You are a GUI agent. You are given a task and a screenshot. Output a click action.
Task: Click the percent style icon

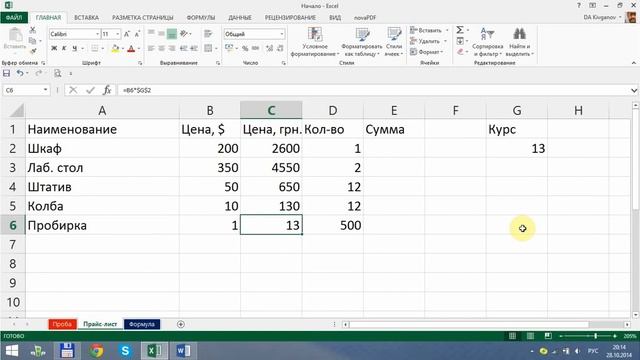tap(245, 48)
